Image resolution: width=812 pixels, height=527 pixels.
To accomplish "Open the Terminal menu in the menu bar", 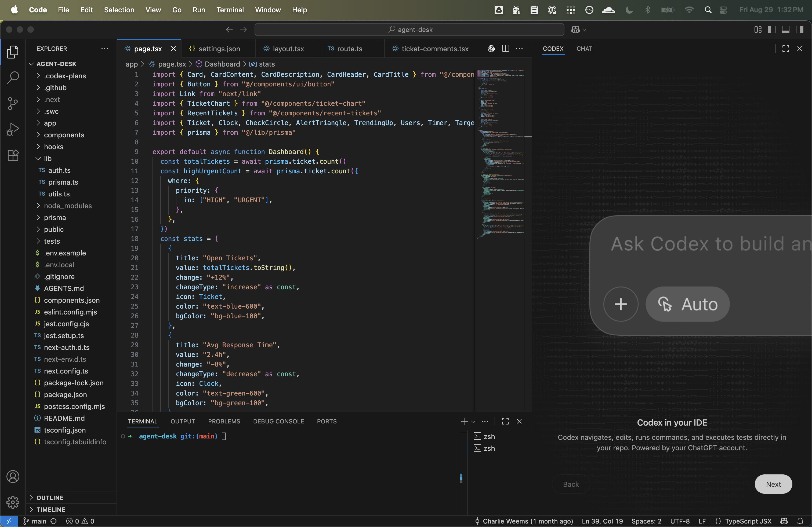I will pyautogui.click(x=230, y=10).
